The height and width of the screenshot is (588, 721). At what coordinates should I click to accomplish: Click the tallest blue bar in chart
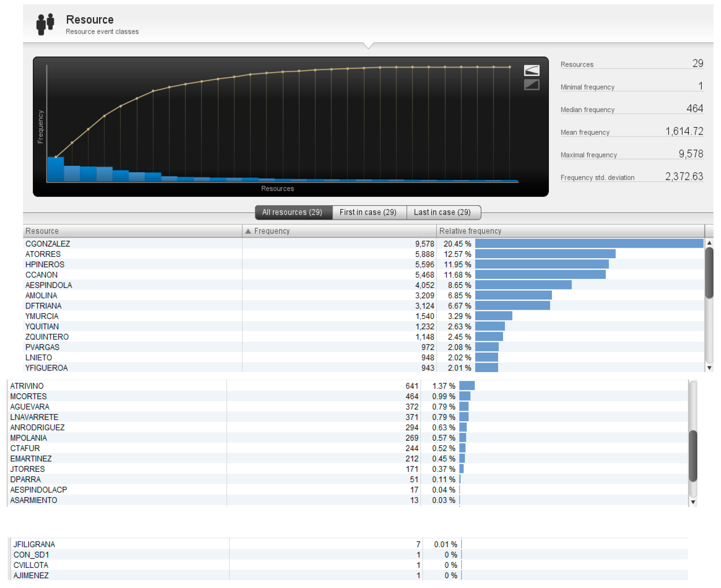point(56,169)
